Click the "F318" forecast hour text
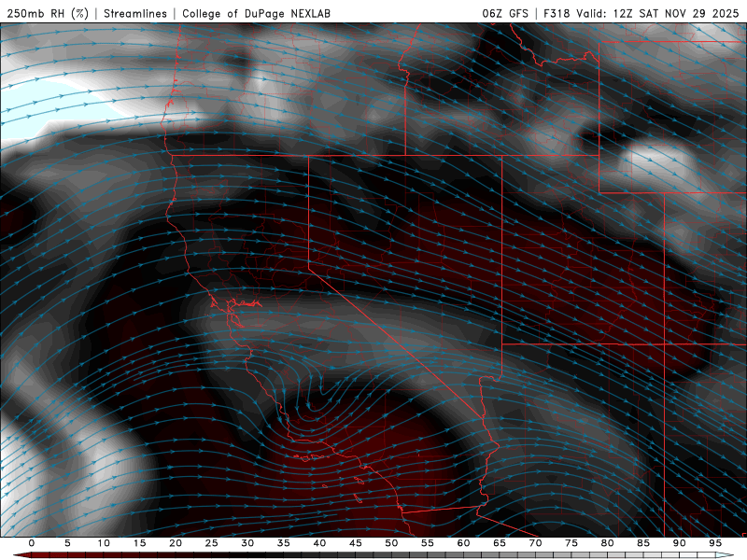The height and width of the screenshot is (560, 747). [557, 13]
